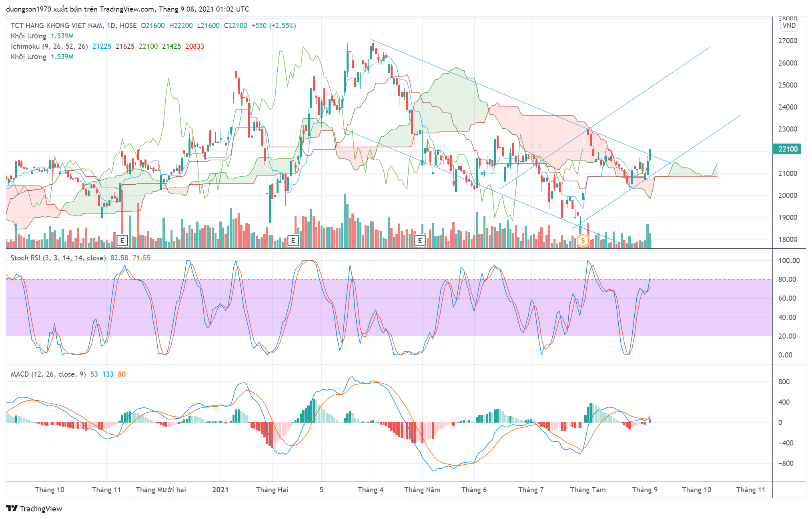The image size is (812, 519).
Task: Select the Stoch RSI (3, 3, 14, 14, close) legend
Action: (x=58, y=258)
